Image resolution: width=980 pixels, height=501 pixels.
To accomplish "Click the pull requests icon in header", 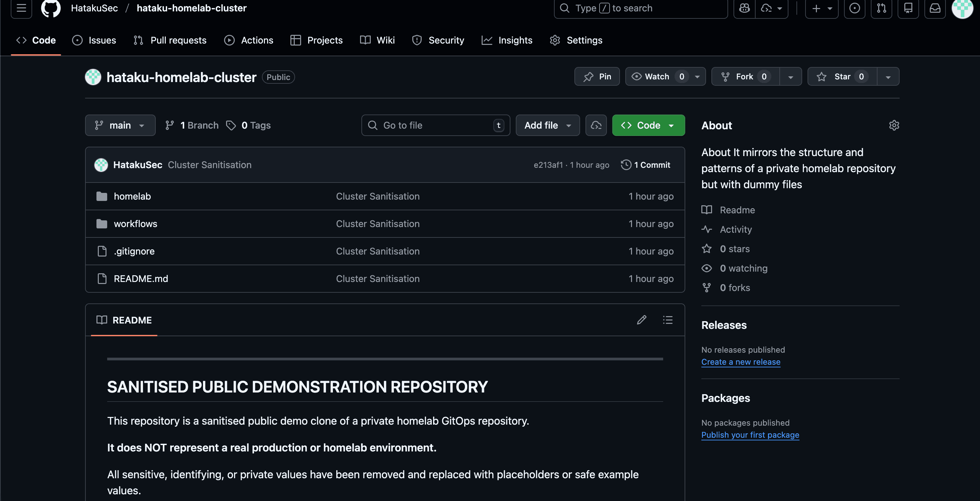I will click(881, 8).
